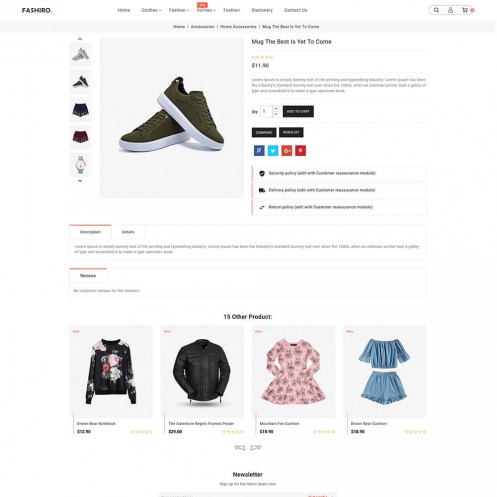
Task: Show more thumbnails with down chevron
Action: (80, 181)
